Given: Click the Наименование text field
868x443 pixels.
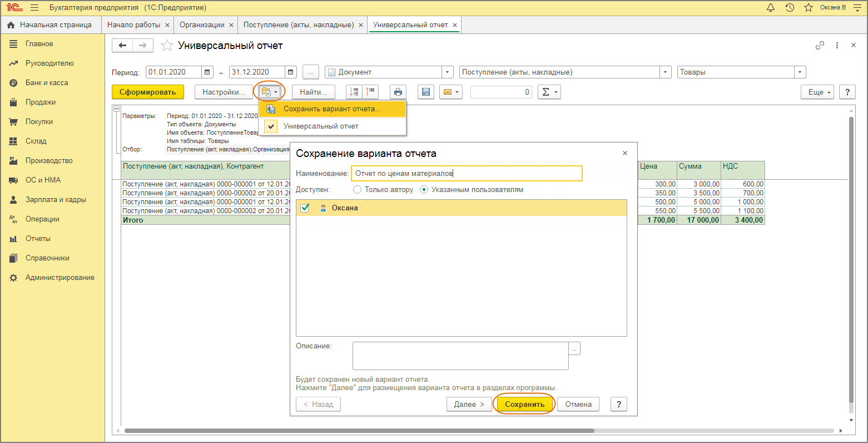Looking at the screenshot, I should coord(466,174).
